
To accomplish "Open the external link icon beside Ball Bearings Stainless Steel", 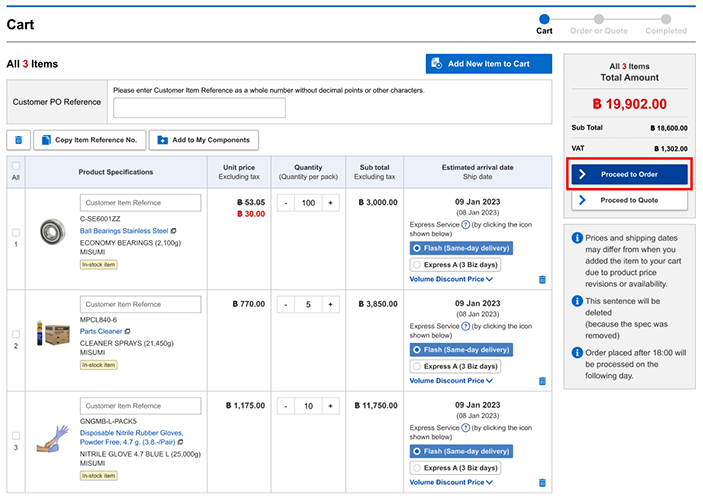I will 174,231.
